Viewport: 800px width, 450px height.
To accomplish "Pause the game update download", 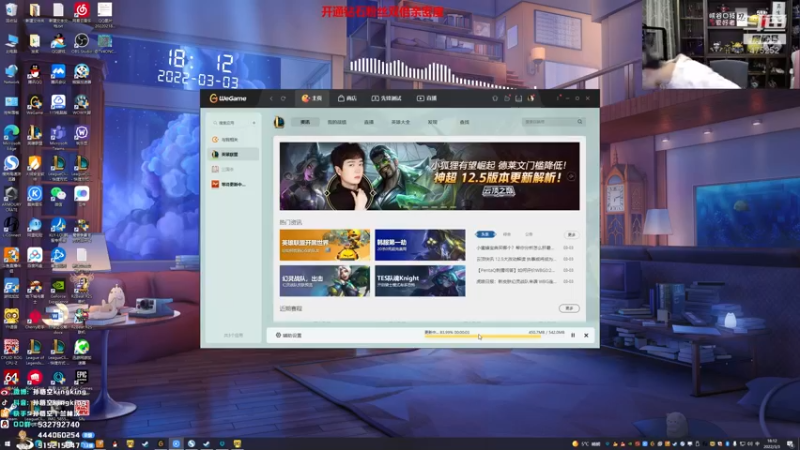I will pos(573,335).
